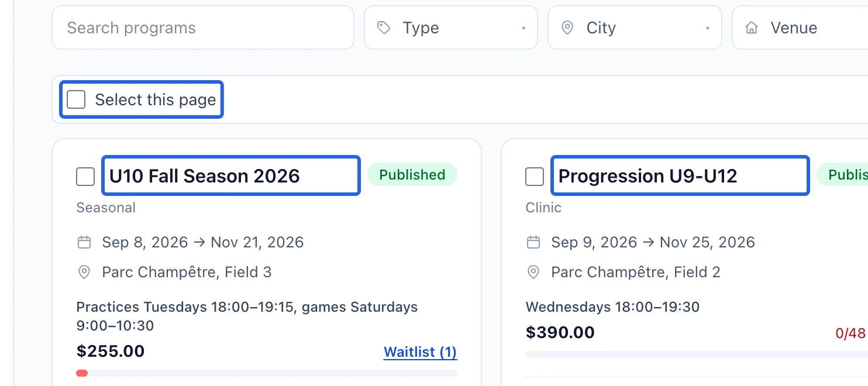Screen dimensions: 868x386
Task: Click the Published badge on U10 Fall Season
Action: click(412, 174)
